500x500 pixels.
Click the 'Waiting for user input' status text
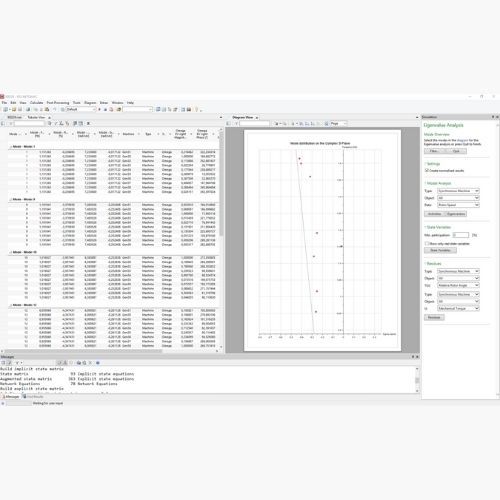[48, 403]
